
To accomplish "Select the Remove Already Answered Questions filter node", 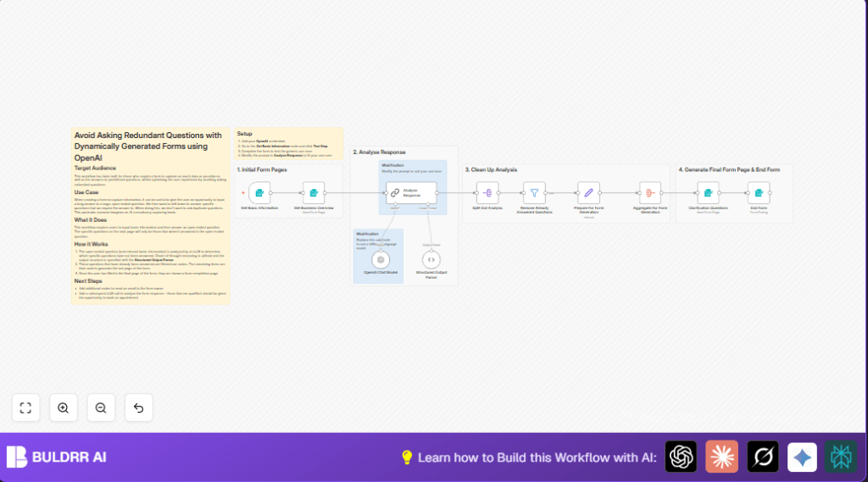I will pos(534,192).
